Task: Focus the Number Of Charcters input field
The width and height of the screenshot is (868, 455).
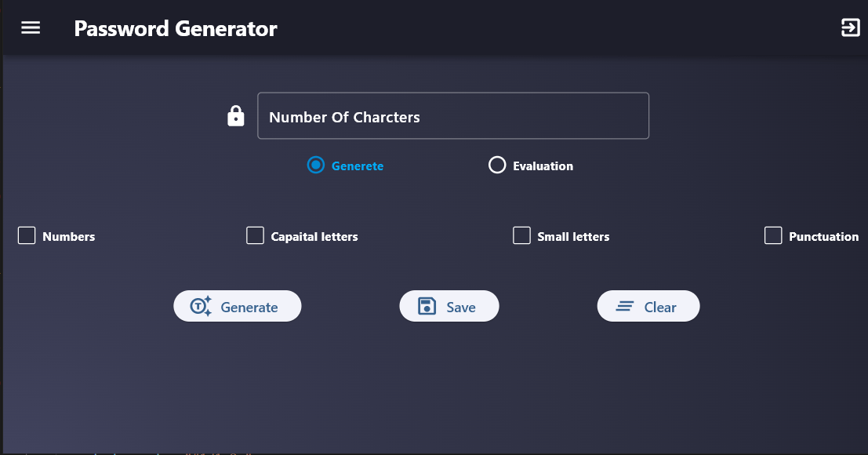Action: click(453, 116)
